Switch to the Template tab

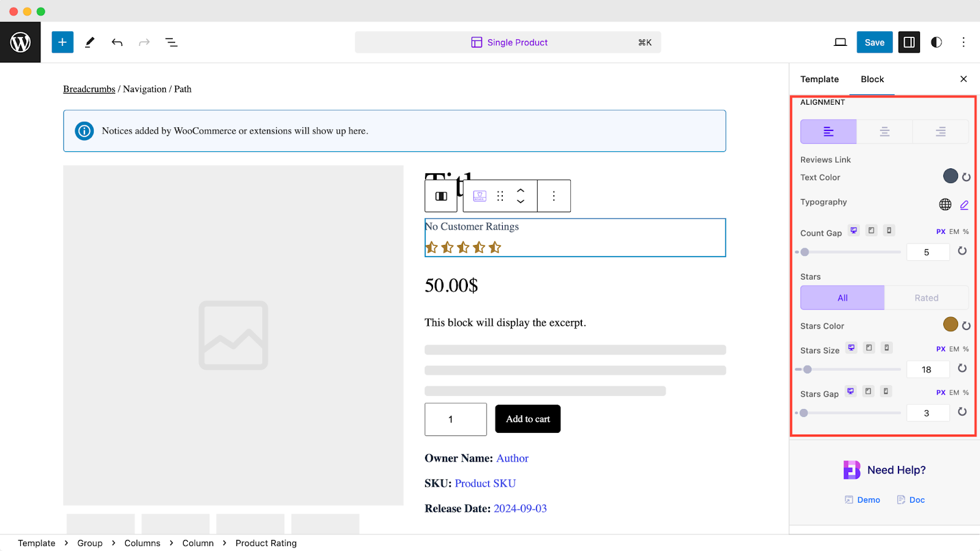point(819,79)
